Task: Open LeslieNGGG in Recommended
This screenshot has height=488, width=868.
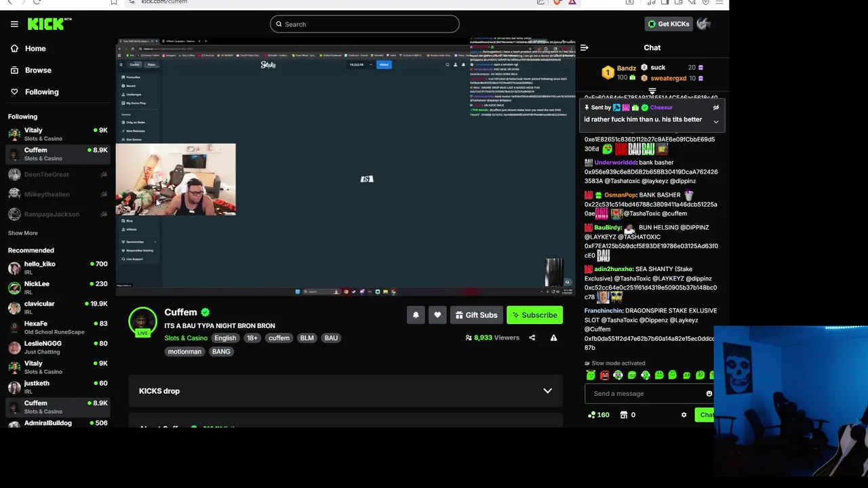Action: coord(58,347)
